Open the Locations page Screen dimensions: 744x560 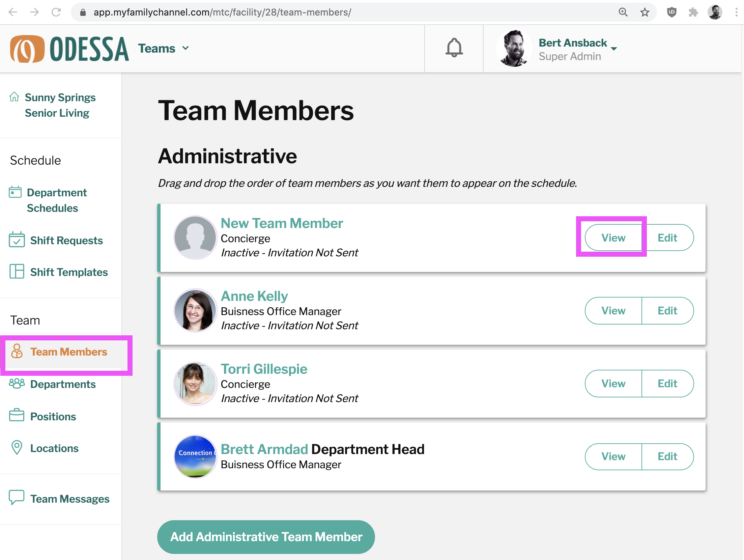[54, 448]
